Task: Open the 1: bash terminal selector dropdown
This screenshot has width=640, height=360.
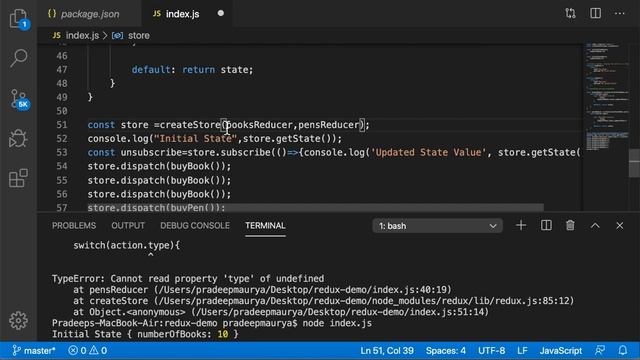Action: click(x=437, y=226)
